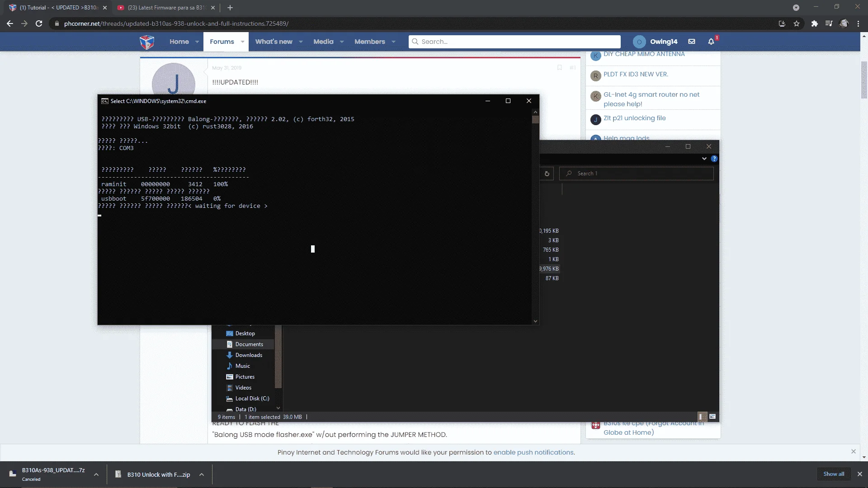This screenshot has width=868, height=488.
Task: Open the Zlt p21 poster avatar
Action: click(595, 120)
